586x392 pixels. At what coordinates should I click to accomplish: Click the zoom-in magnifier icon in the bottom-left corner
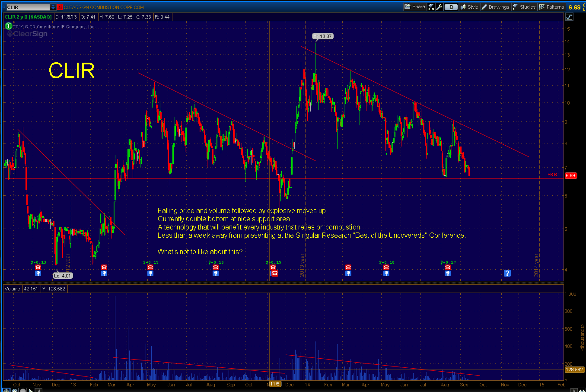coord(15,390)
